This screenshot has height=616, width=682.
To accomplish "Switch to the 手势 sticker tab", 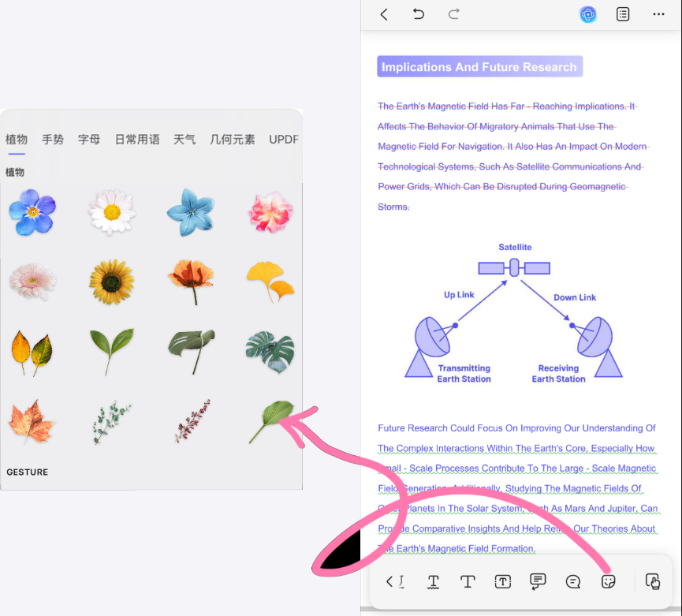I will pos(53,140).
